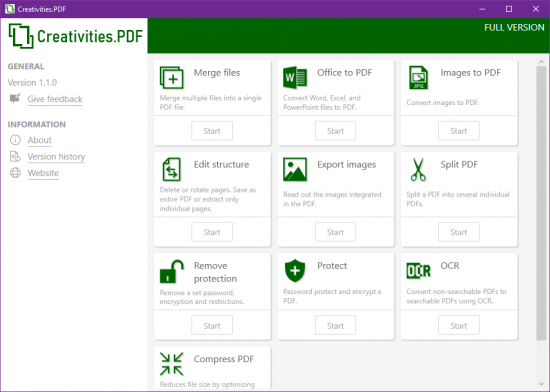Screen dimensions: 550x392
Task: Click the scrollbar down arrow
Action: 541,384
